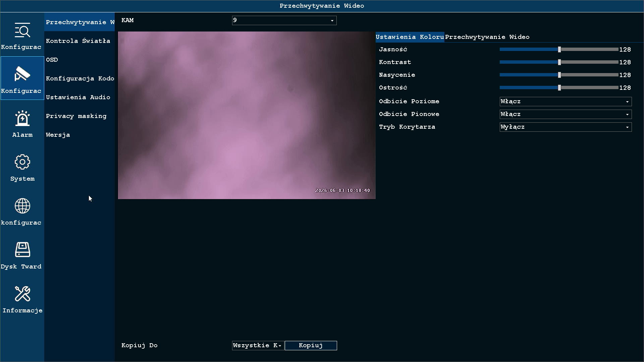644x362 pixels.
Task: Open the System gear icon
Action: pyautogui.click(x=22, y=166)
